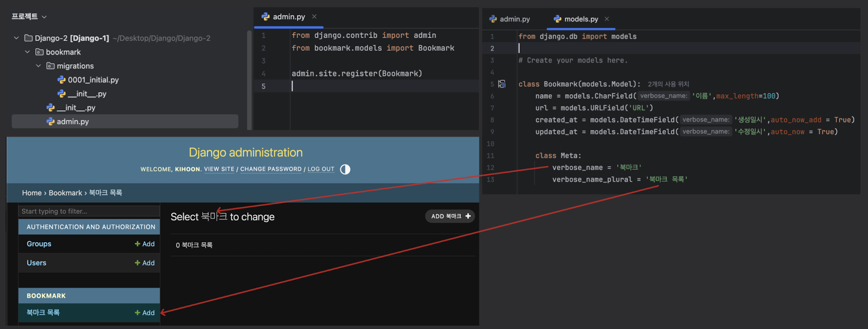Collapse the Django-2 project root

pyautogui.click(x=16, y=38)
